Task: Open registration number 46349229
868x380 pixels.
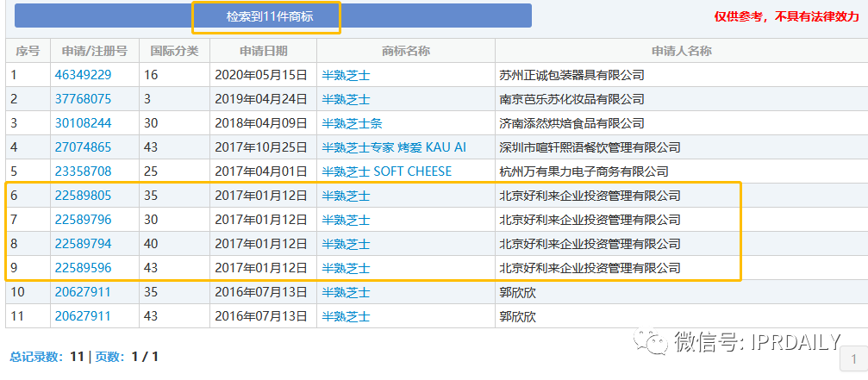Action: point(83,75)
